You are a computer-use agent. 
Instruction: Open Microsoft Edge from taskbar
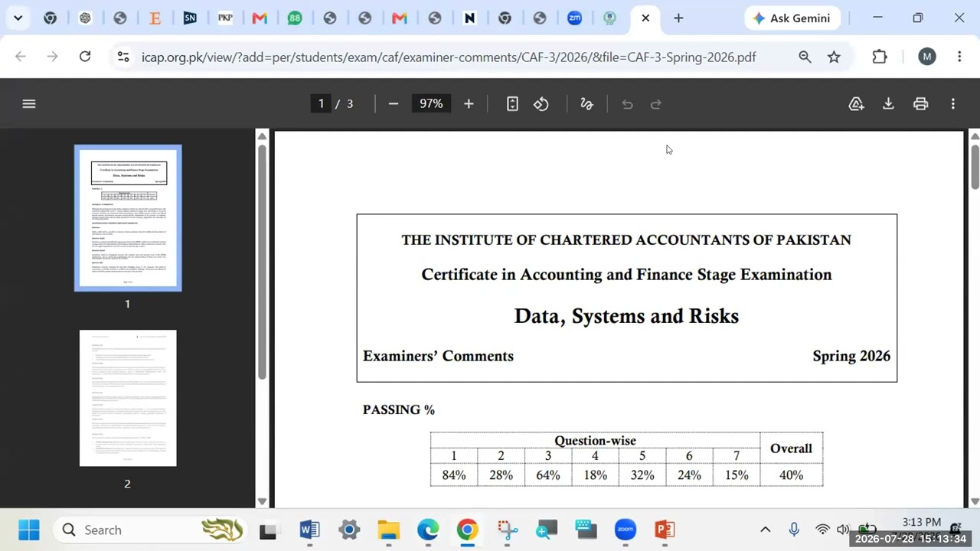[428, 530]
